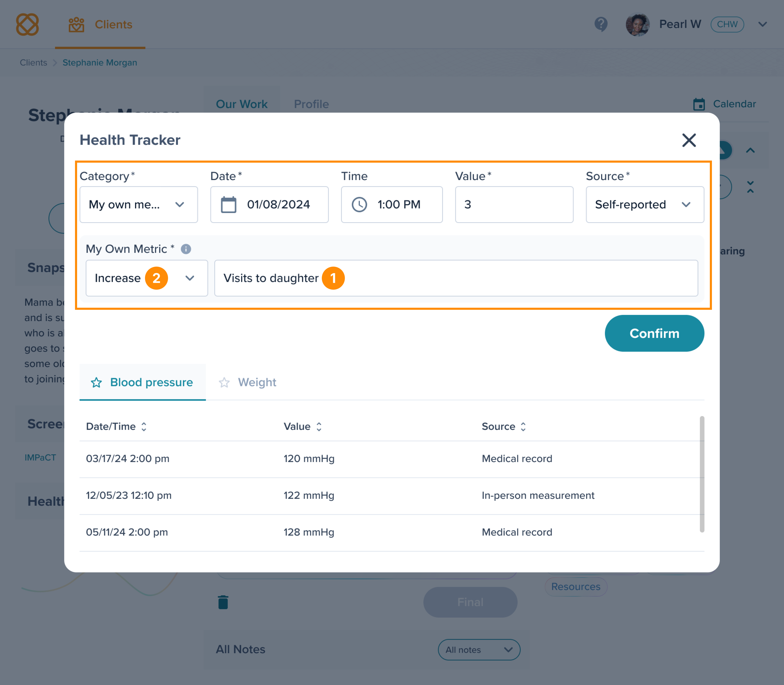The height and width of the screenshot is (685, 784).
Task: Click the collapse-all double chevron icon
Action: (x=750, y=187)
